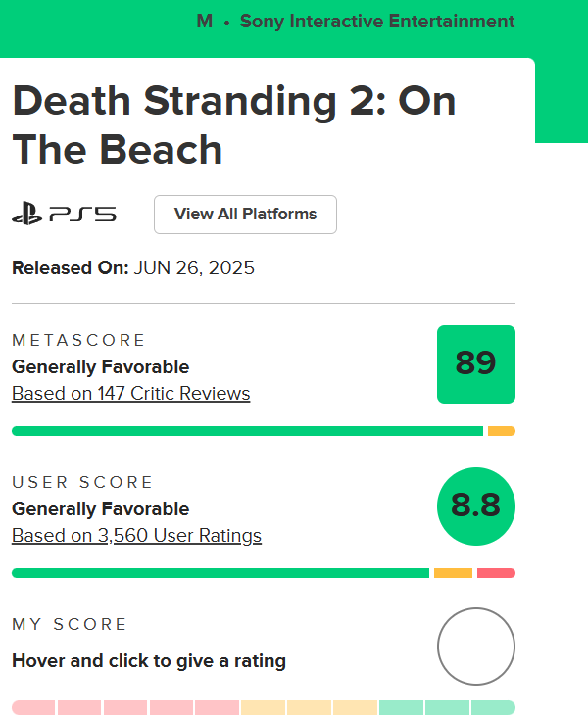Click the yellow mixed portion of the User Score bar
588x721 pixels.
click(453, 573)
